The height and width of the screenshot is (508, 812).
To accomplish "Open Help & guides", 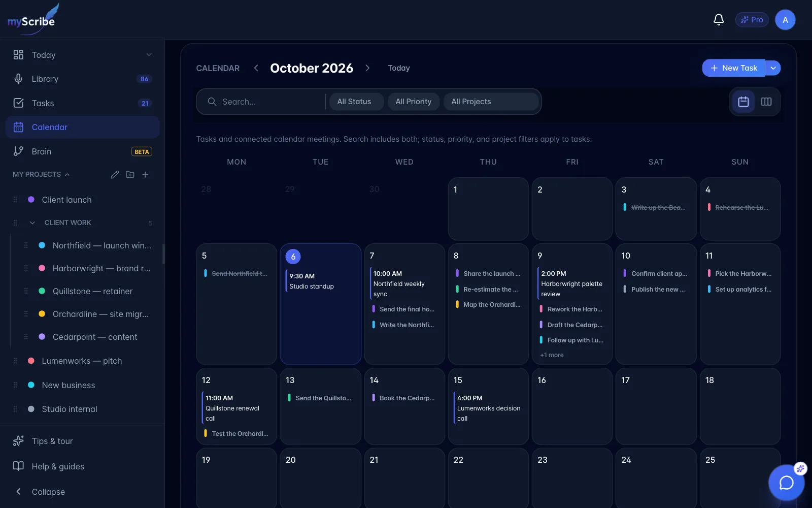I will 82,466.
